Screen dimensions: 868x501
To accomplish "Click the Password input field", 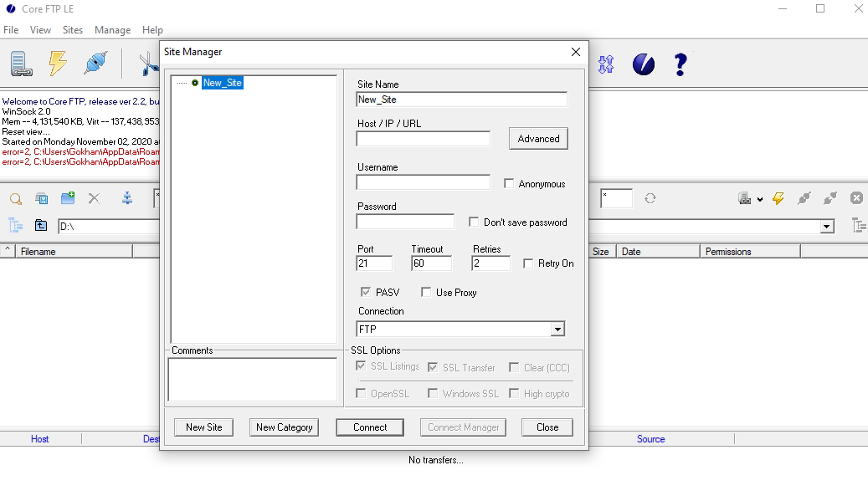I will [405, 222].
